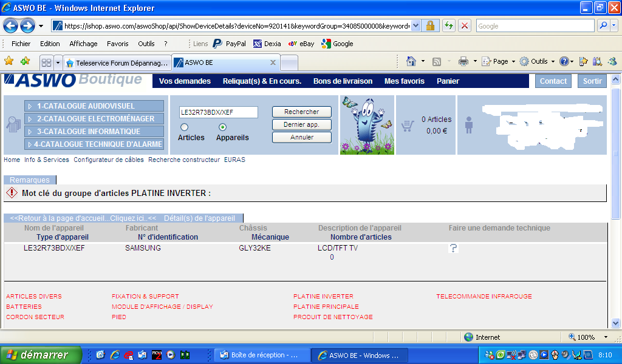Open the Affichage menu
The image size is (622, 364).
click(x=83, y=44)
